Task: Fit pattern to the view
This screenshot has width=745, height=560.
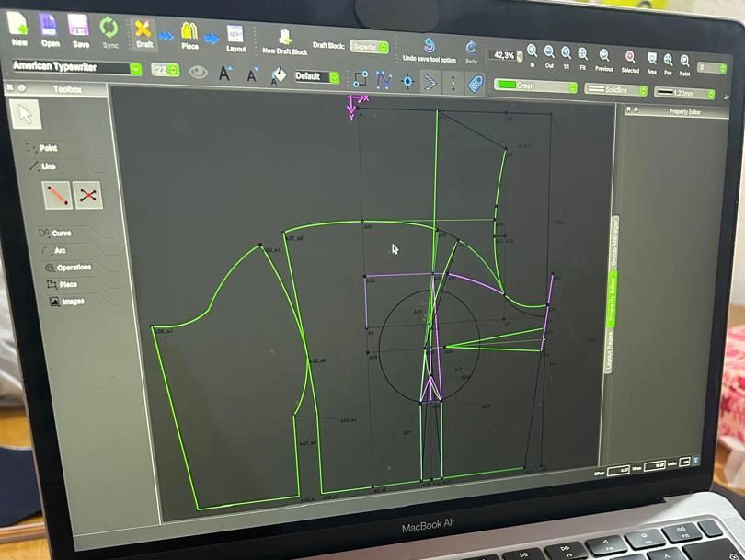Action: pyautogui.click(x=583, y=60)
